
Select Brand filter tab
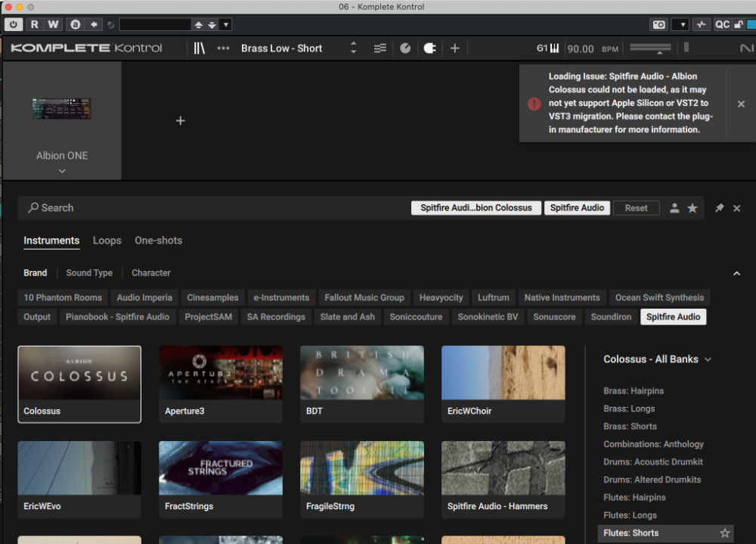(x=36, y=272)
